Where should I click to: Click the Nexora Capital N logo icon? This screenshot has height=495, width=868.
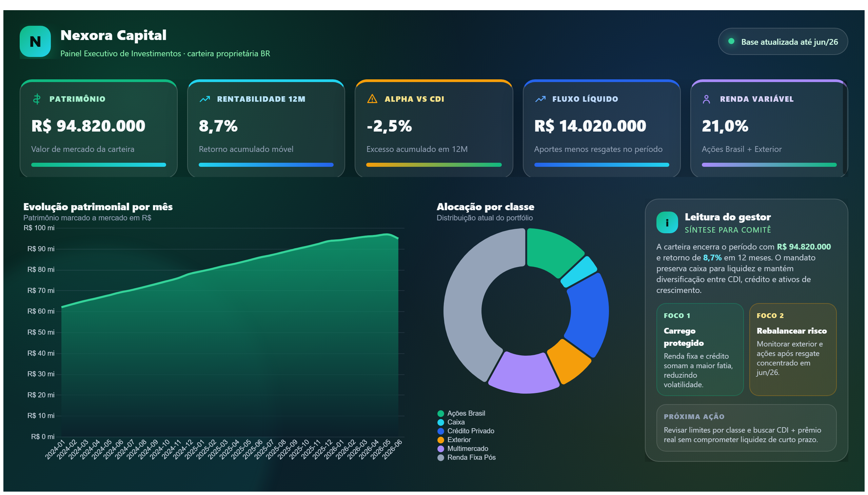click(35, 41)
